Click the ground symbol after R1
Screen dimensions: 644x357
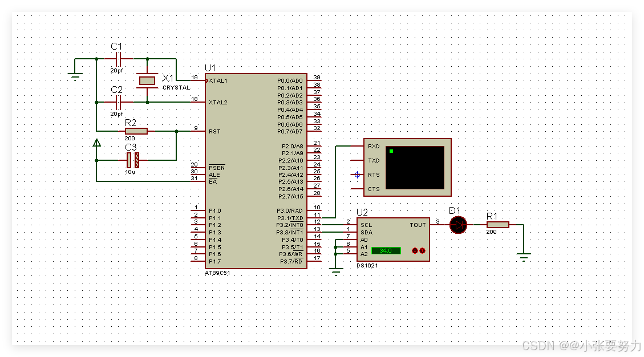click(x=524, y=257)
